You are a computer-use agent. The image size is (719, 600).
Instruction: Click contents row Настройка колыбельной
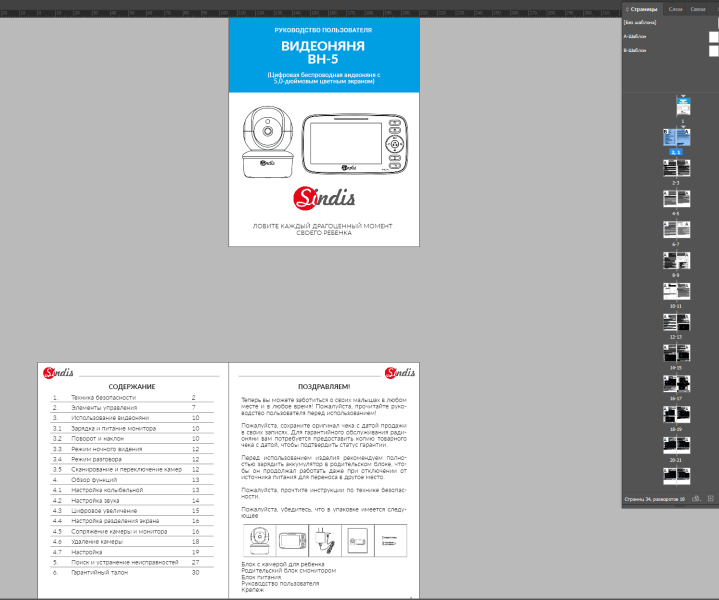click(132, 490)
